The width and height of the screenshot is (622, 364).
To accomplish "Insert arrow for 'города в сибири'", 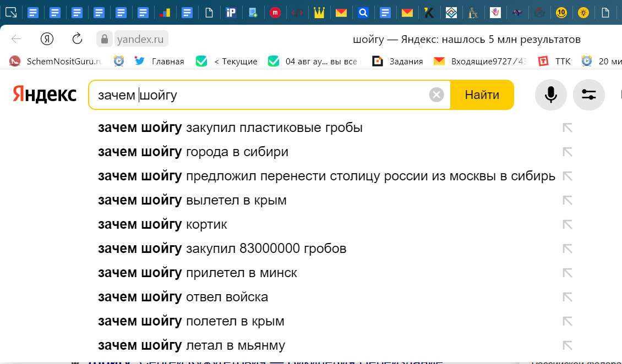I will tap(568, 152).
